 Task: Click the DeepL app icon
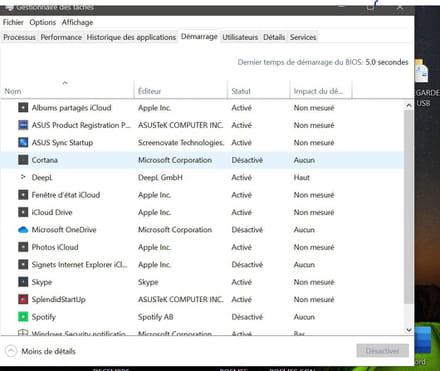[x=23, y=177]
